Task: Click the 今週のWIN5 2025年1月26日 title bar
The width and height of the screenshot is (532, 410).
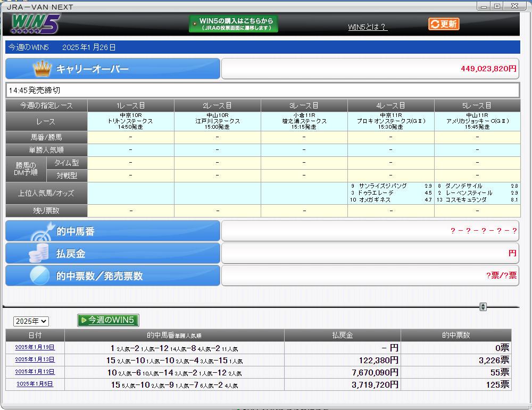Action: click(263, 47)
